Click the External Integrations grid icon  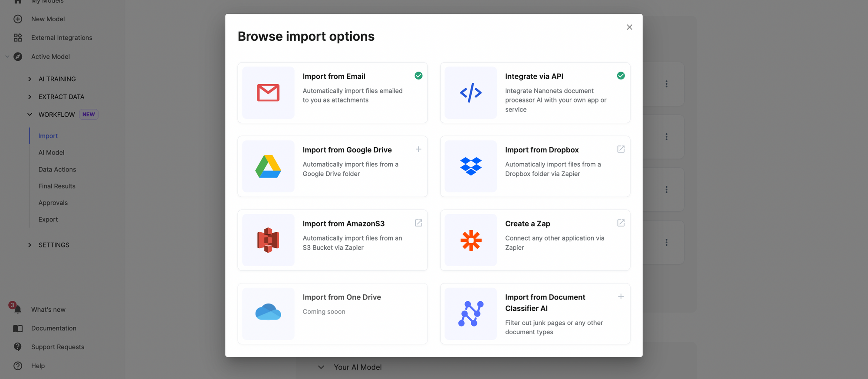click(18, 38)
